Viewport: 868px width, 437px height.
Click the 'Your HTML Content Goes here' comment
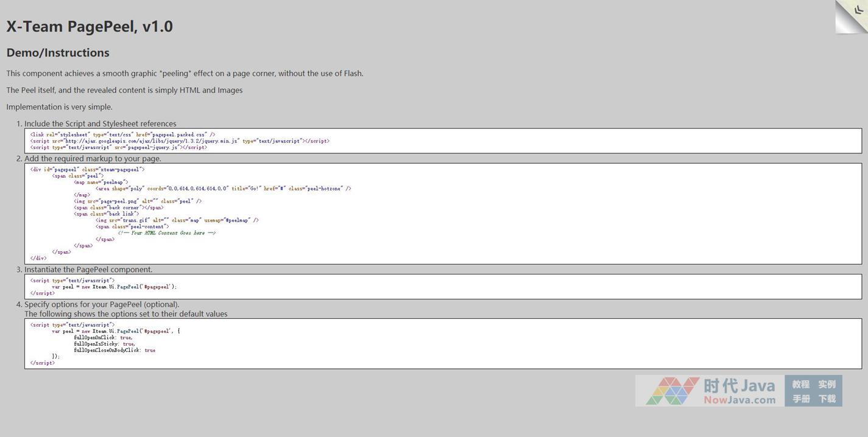[168, 233]
